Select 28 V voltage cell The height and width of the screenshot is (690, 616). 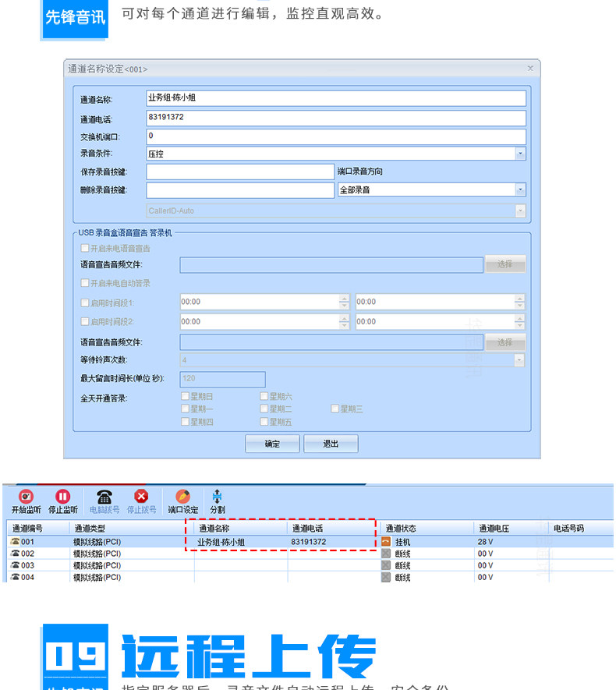pyautogui.click(x=485, y=542)
